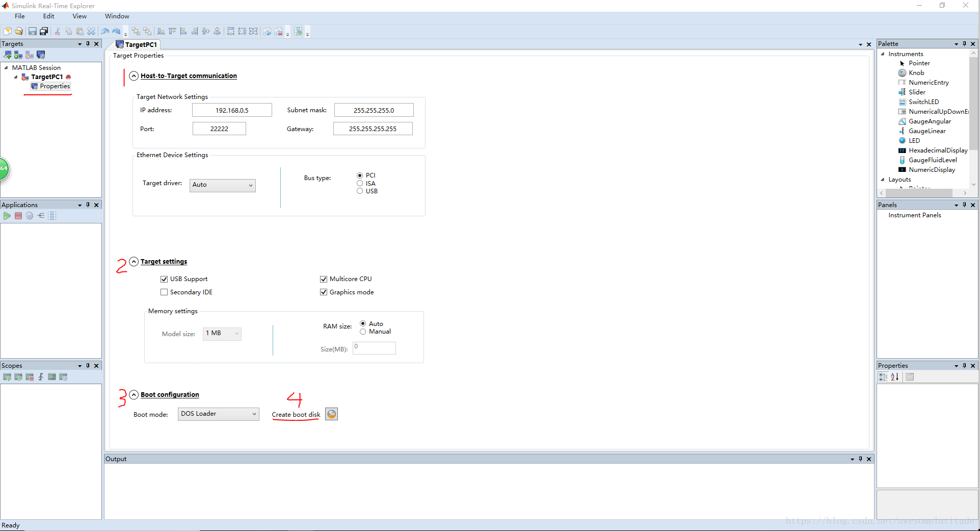The width and height of the screenshot is (980, 531).
Task: Collapse the Target settings section
Action: [x=134, y=262]
